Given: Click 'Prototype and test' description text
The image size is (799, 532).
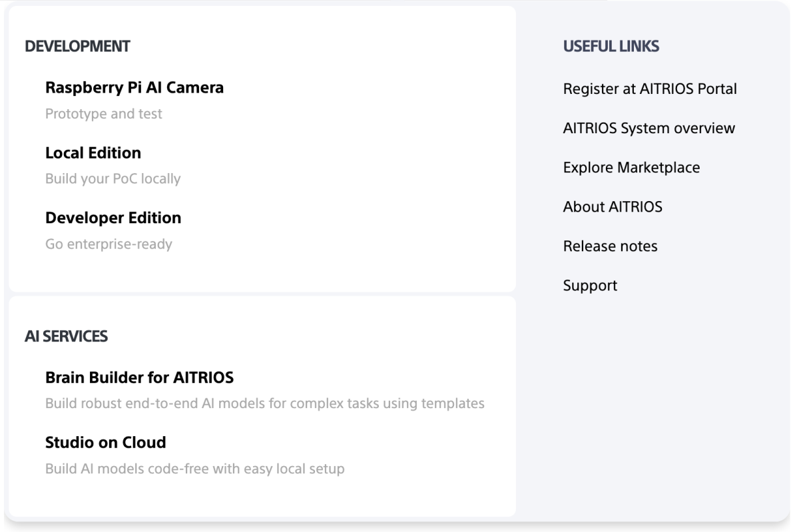Looking at the screenshot, I should pos(104,114).
